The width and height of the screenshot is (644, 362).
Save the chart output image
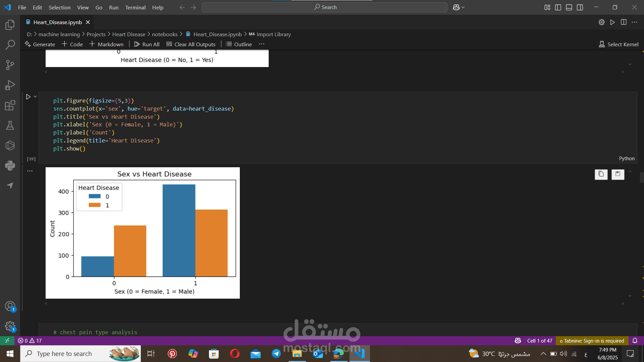[x=618, y=174]
